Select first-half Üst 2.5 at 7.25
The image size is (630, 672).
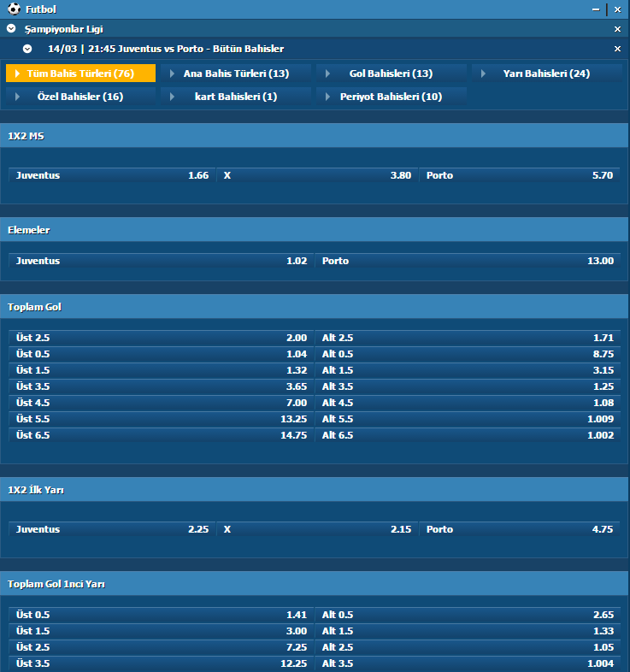pyautogui.click(x=162, y=647)
